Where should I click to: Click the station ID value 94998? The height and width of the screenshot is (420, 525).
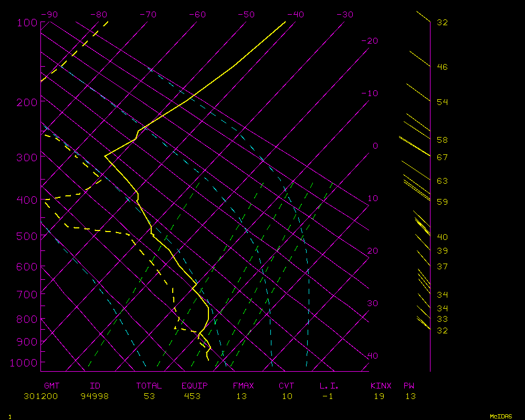(x=94, y=396)
